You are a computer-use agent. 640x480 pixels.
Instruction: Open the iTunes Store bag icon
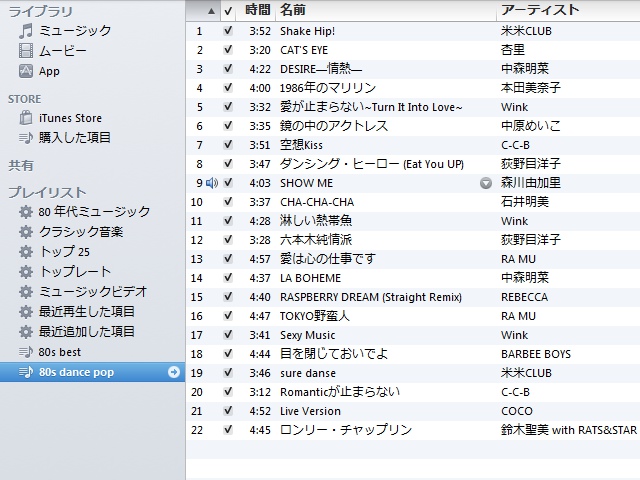tap(26, 118)
